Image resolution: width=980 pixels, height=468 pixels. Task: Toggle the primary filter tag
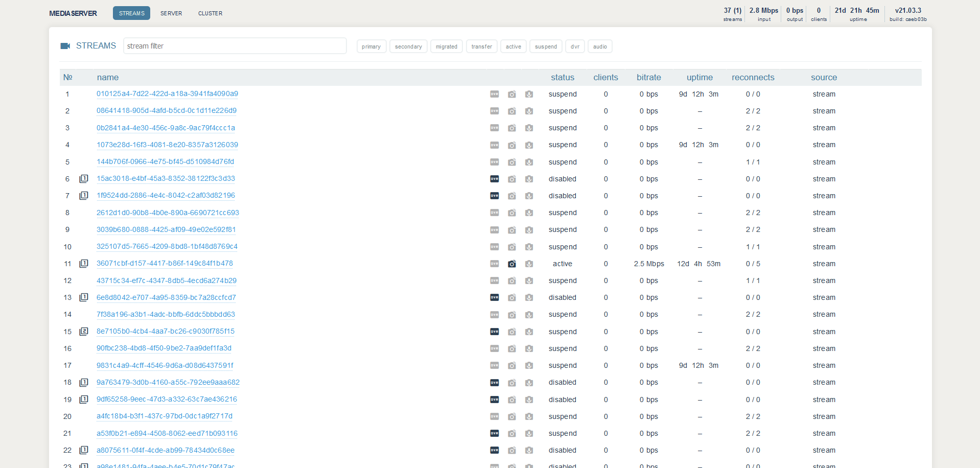(371, 46)
